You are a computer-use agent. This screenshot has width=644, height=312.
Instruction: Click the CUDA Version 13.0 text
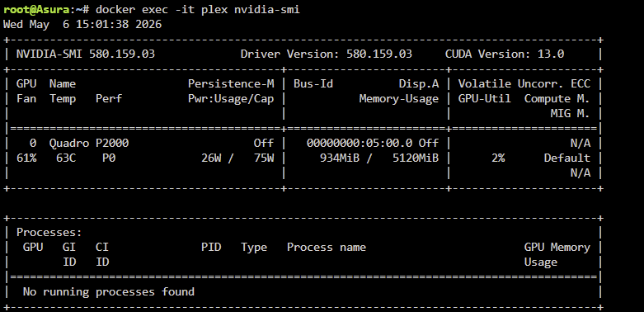(505, 54)
